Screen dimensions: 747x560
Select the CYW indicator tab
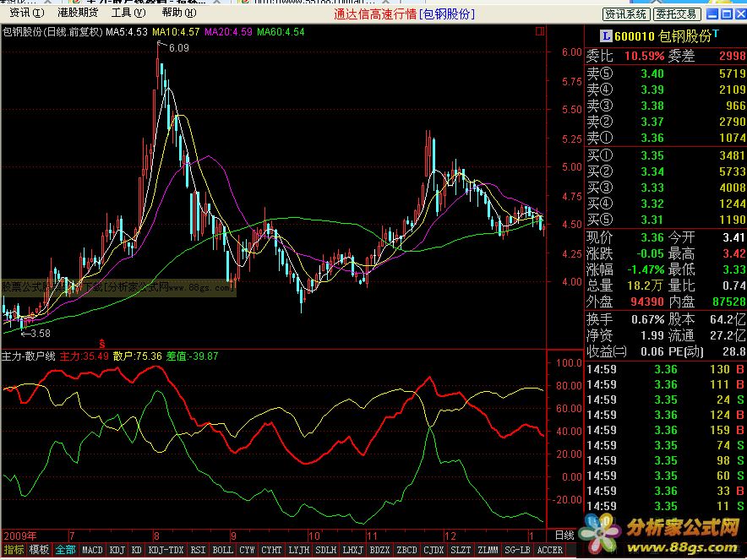tap(247, 550)
